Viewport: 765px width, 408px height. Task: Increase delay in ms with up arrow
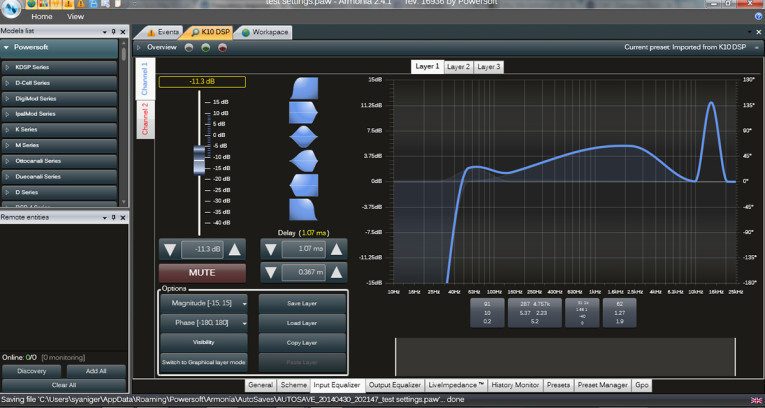tap(336, 250)
